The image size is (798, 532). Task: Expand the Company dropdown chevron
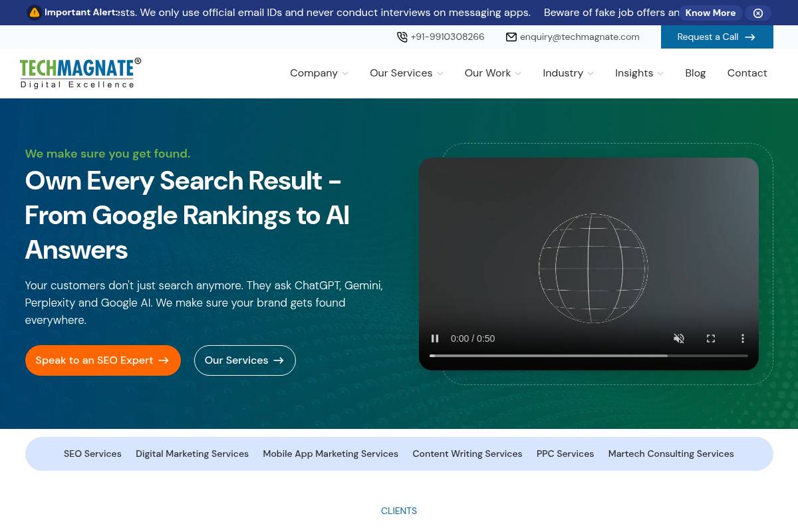(x=345, y=74)
